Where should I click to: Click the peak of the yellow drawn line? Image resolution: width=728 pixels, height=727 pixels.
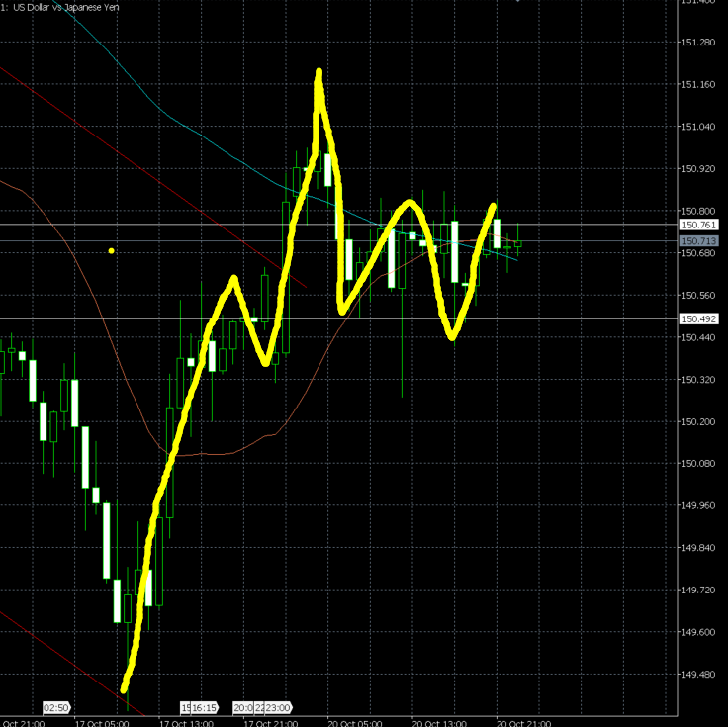coord(318,74)
